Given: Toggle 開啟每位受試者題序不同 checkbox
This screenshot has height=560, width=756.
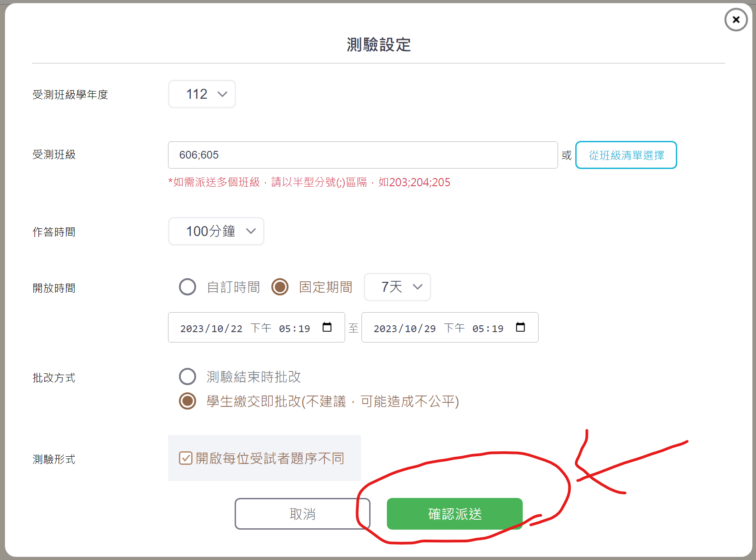Looking at the screenshot, I should tap(186, 458).
